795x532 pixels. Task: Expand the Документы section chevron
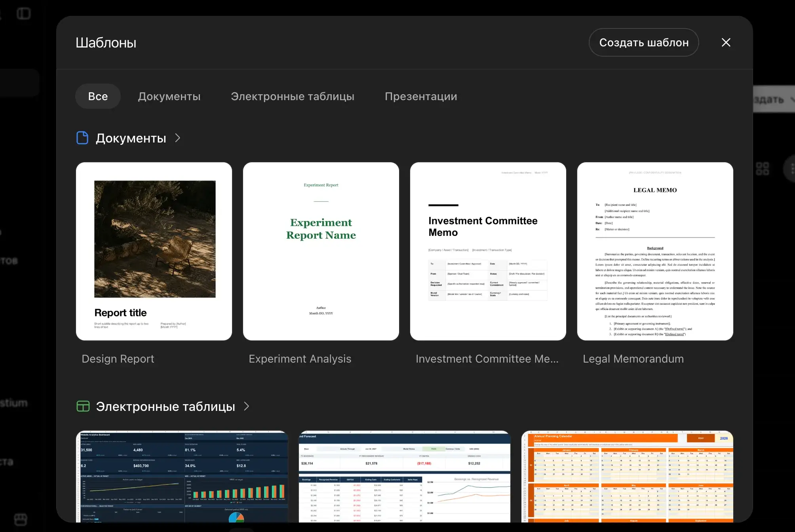(178, 138)
